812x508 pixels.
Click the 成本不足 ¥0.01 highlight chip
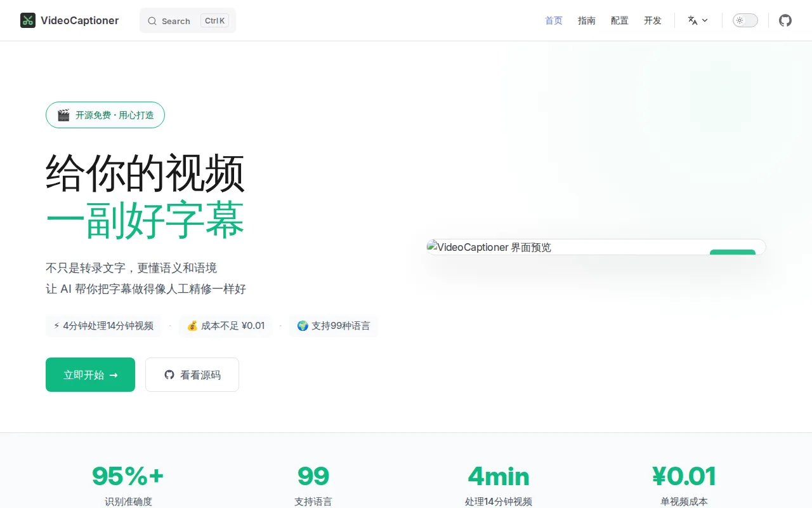tap(226, 326)
